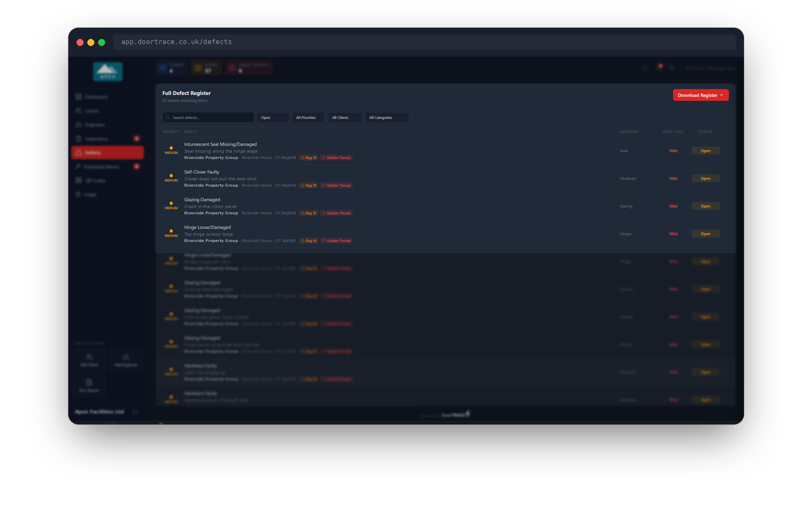
Task: Click the browser address bar showing app.doortrace.co.uk/defects
Action: click(x=424, y=42)
